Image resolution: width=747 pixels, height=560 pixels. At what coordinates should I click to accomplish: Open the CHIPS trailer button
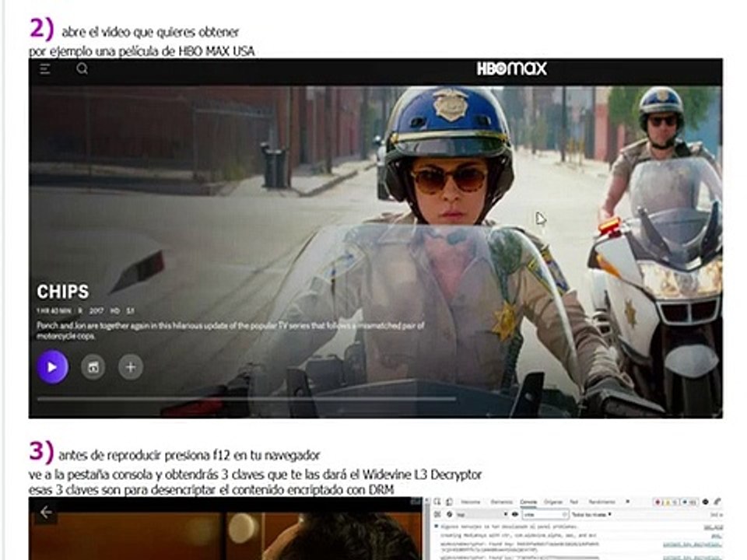[x=93, y=367]
